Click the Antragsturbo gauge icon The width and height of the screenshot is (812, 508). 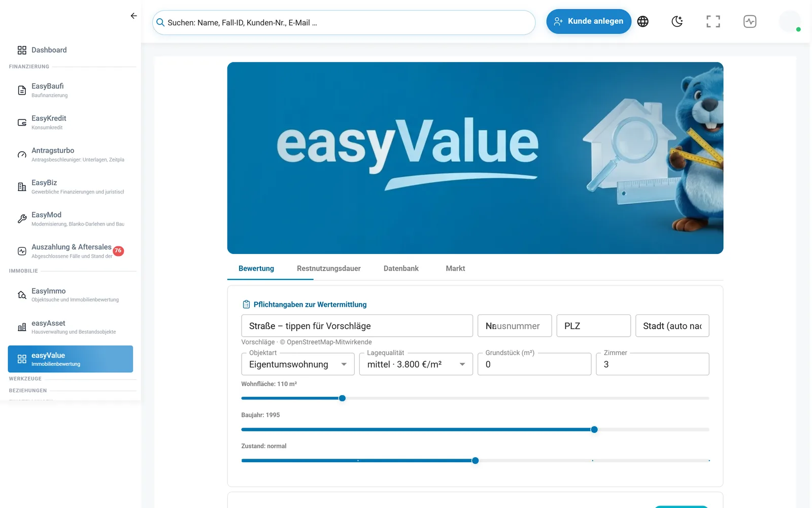22,154
